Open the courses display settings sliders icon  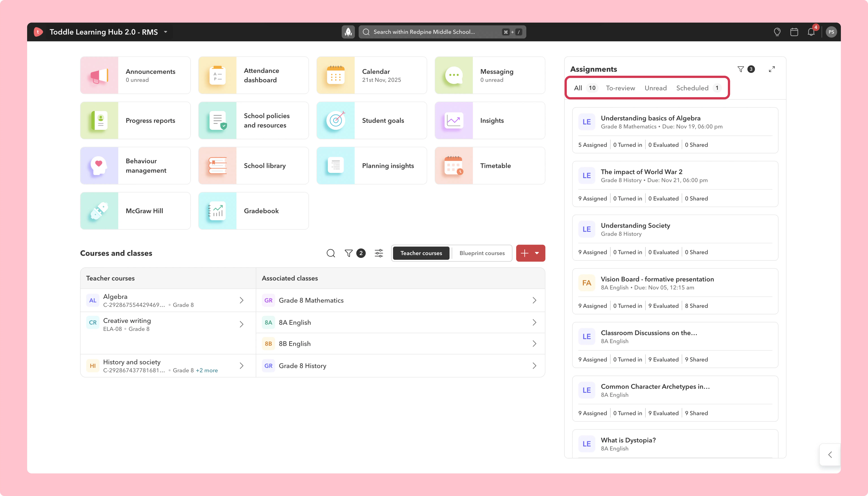379,253
